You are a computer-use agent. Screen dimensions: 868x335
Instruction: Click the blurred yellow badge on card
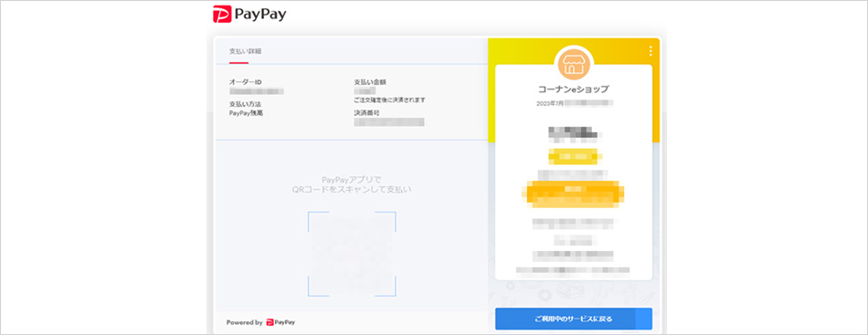pos(574,157)
